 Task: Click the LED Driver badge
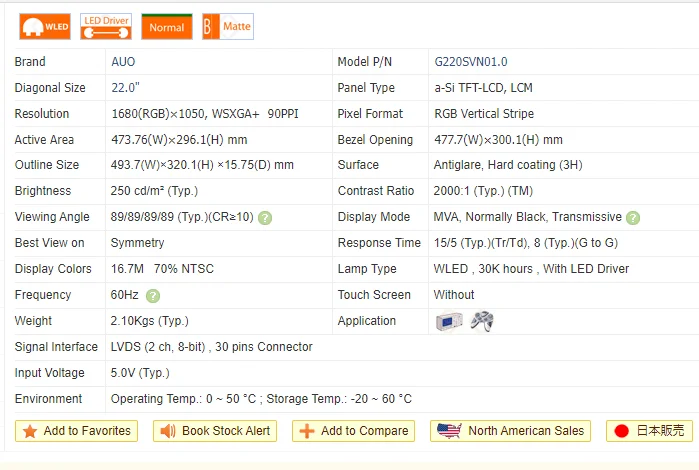click(106, 27)
